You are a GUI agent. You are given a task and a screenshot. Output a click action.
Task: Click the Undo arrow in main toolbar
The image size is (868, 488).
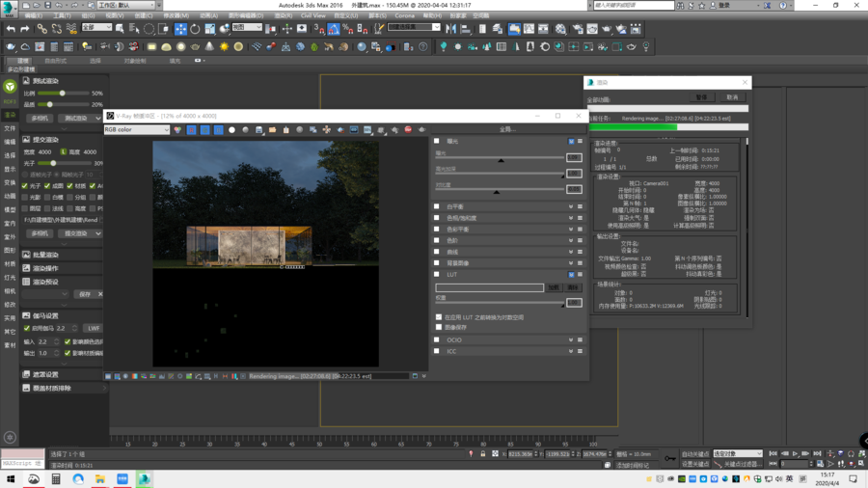click(11, 29)
